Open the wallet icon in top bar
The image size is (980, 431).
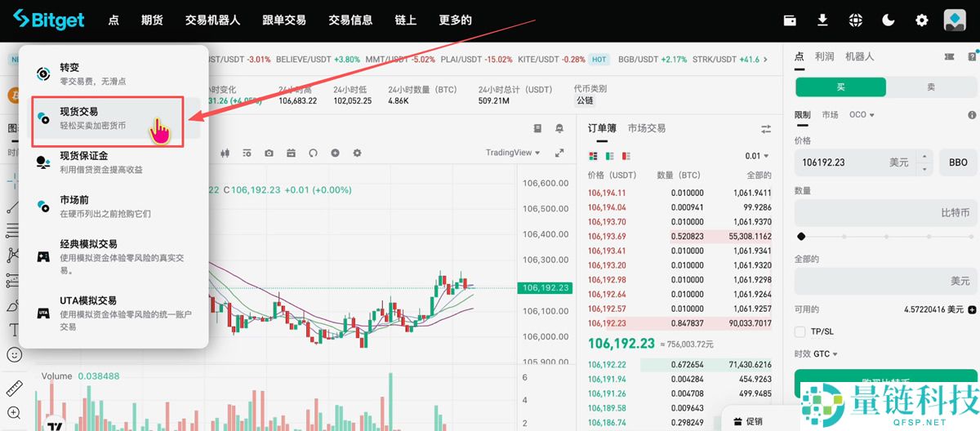click(790, 20)
